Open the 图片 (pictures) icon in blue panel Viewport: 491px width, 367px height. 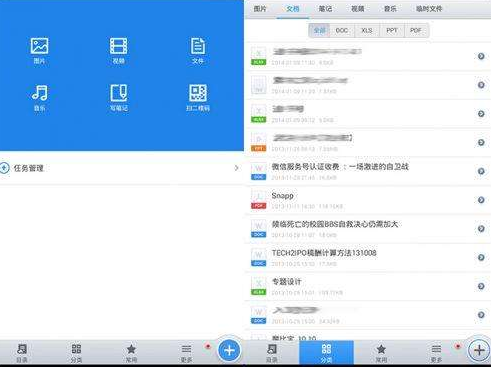(39, 50)
